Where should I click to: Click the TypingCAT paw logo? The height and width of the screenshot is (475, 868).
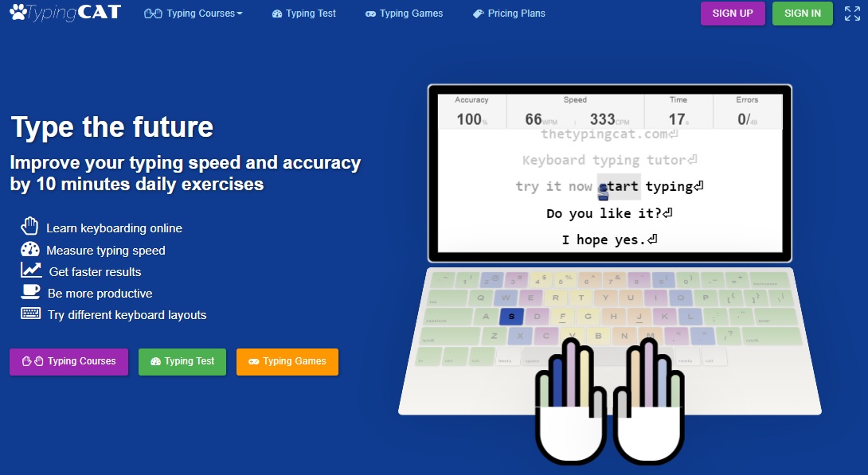65,12
